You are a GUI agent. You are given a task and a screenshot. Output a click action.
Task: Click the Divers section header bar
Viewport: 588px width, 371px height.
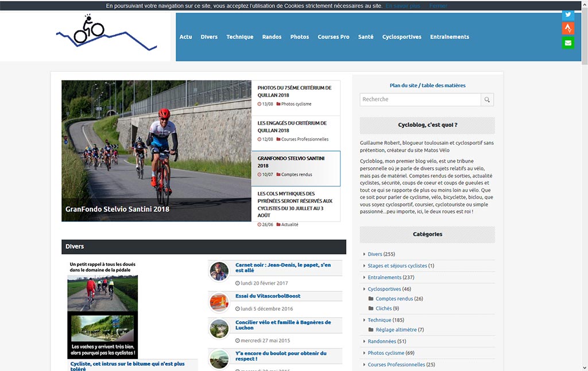204,247
